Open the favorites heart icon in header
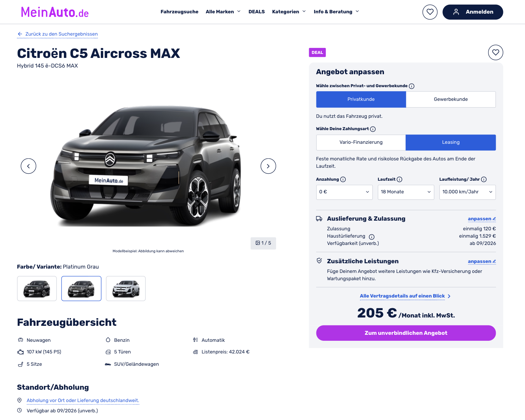The image size is (525, 420). (x=430, y=12)
